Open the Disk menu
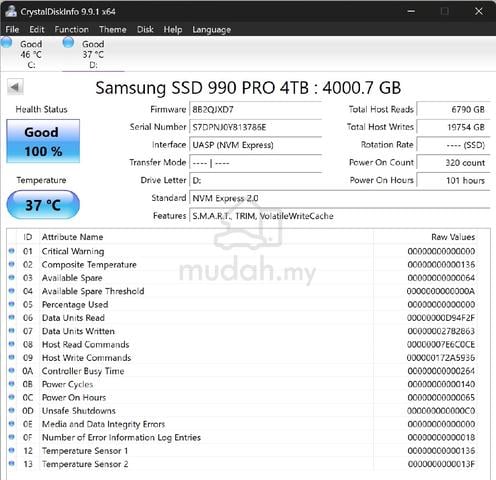Image resolution: width=496 pixels, height=480 pixels. click(x=145, y=29)
